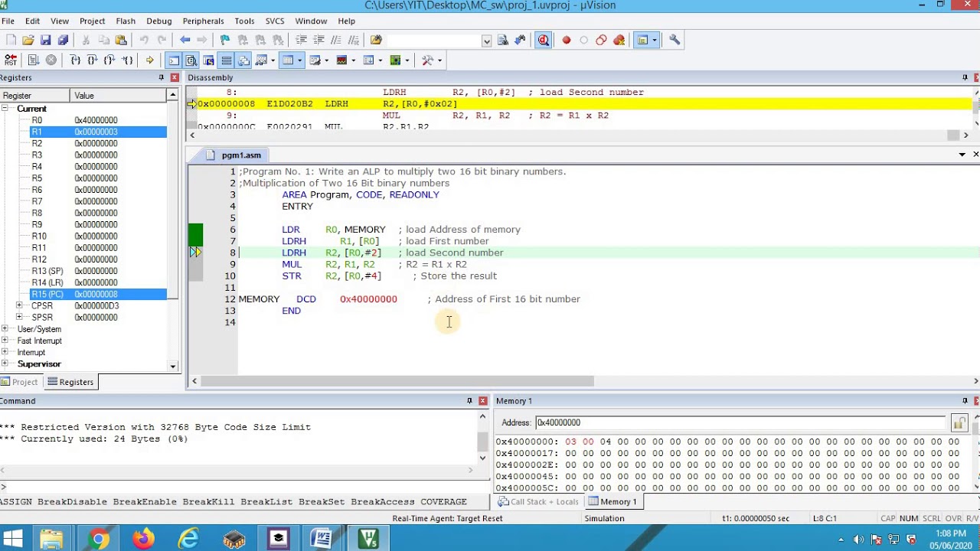Create a new file
This screenshot has width=980, height=551.
point(11,40)
